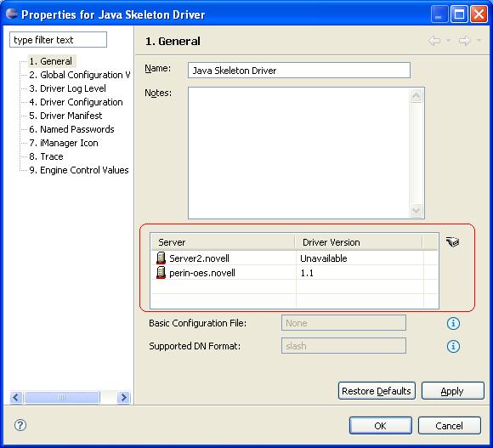This screenshot has width=493, height=448.
Task: Click the Eclipse icon in title bar
Action: pyautogui.click(x=12, y=14)
